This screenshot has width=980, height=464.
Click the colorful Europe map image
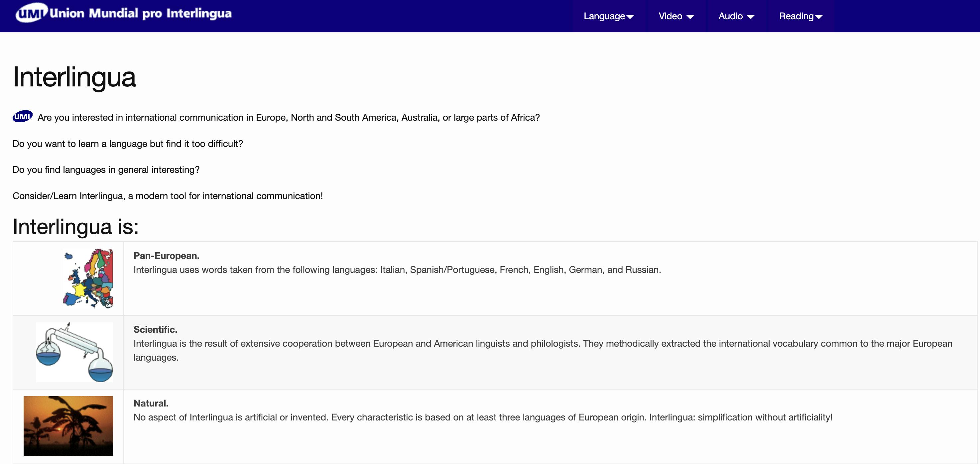(88, 278)
